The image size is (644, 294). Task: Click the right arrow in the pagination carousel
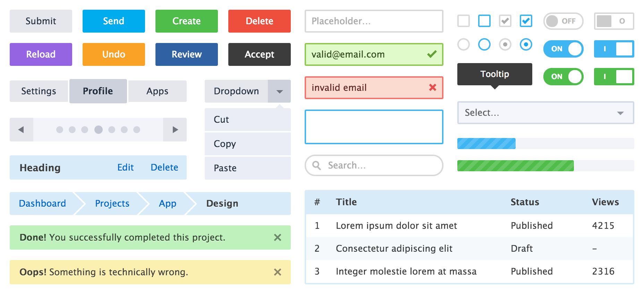pos(175,130)
